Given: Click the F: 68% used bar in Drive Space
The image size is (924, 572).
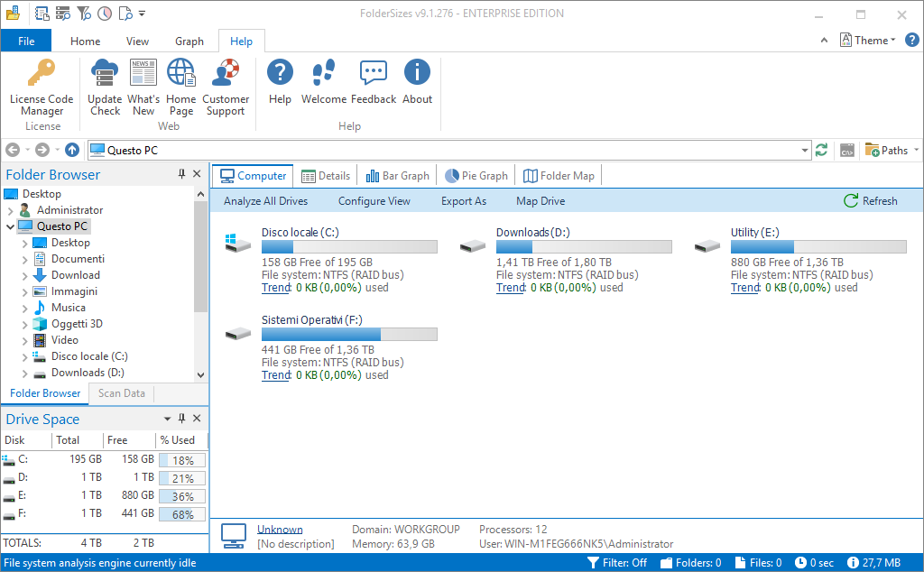Looking at the screenshot, I should (182, 514).
